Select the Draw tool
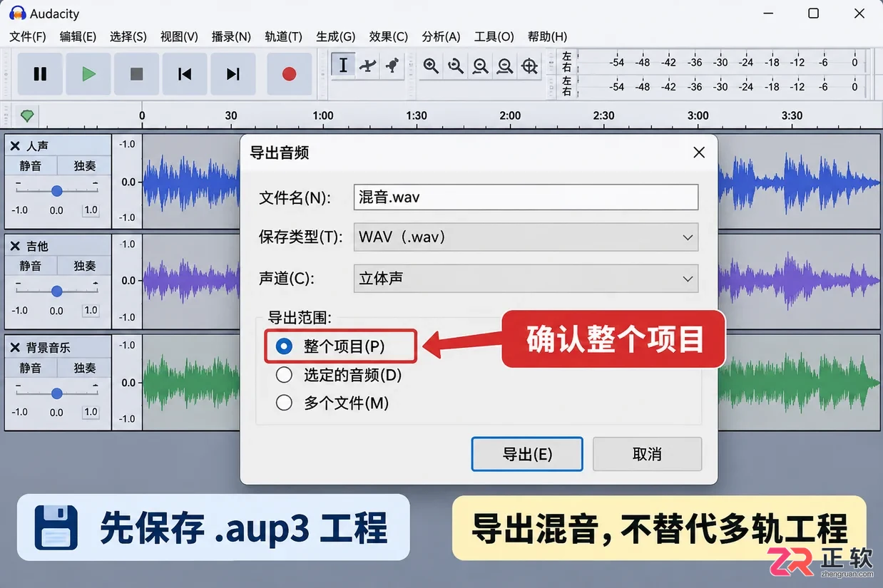This screenshot has width=883, height=588. (x=392, y=66)
